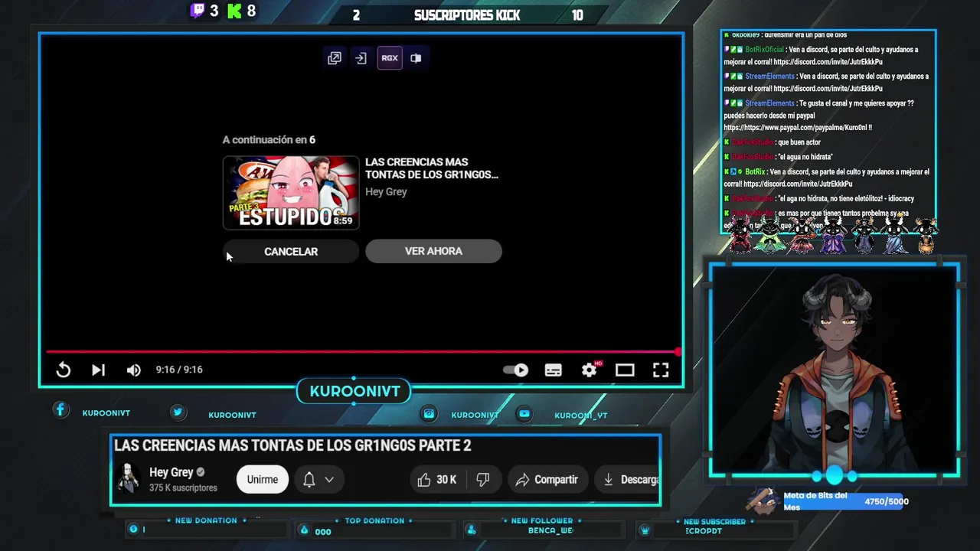Open the Hey Grey channel avatar

pyautogui.click(x=128, y=479)
